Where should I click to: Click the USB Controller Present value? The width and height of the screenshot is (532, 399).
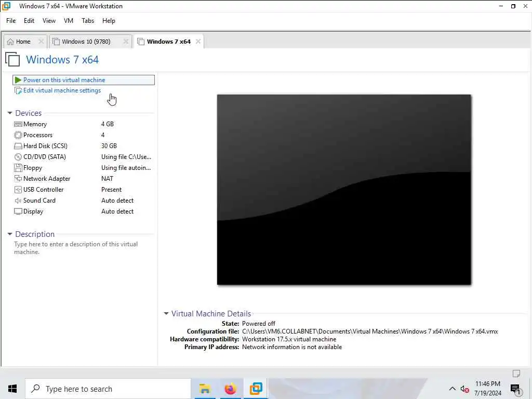point(111,190)
